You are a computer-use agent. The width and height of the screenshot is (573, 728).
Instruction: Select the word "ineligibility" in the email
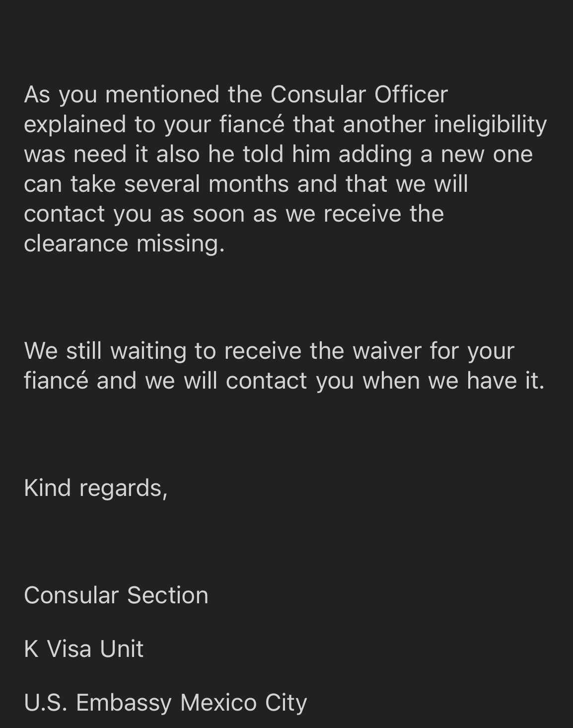tap(490, 125)
